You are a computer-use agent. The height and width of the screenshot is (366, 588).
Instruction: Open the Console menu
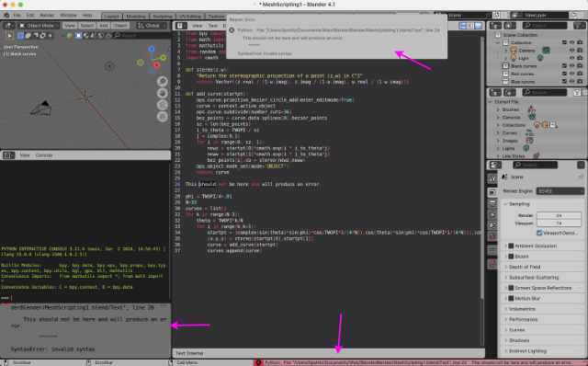tap(44, 155)
